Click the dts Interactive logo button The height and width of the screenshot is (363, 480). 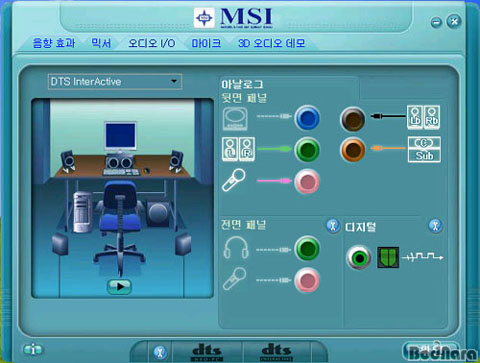[277, 353]
